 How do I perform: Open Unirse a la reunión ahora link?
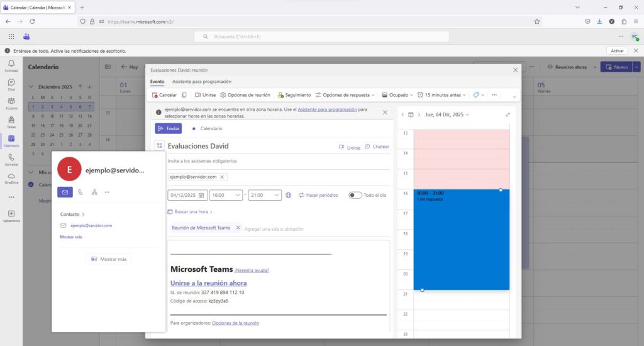tap(209, 283)
